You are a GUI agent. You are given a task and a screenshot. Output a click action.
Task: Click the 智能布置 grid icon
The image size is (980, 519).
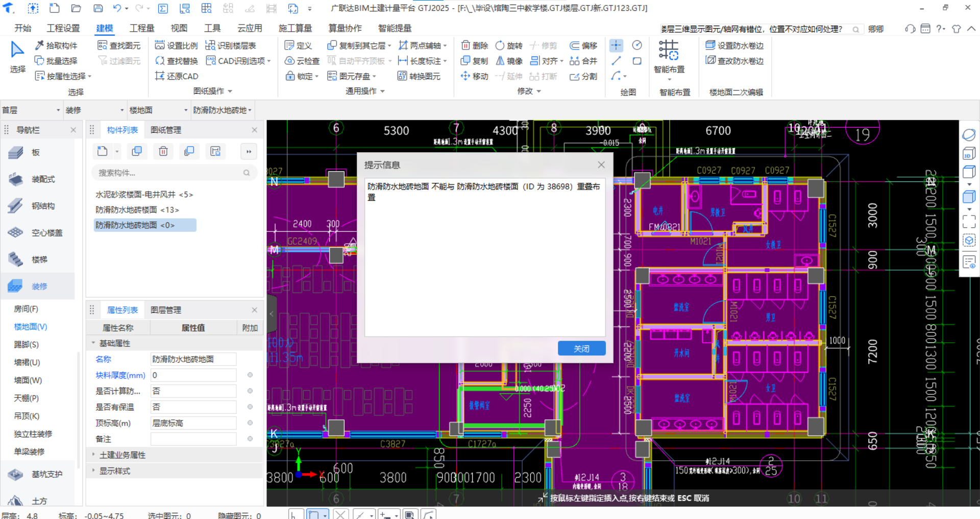pyautogui.click(x=669, y=50)
